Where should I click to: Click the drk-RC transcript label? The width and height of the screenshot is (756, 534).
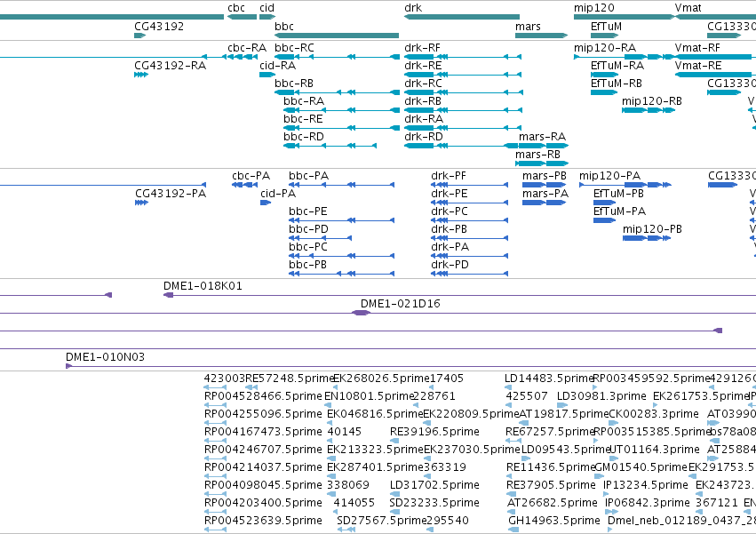423,84
